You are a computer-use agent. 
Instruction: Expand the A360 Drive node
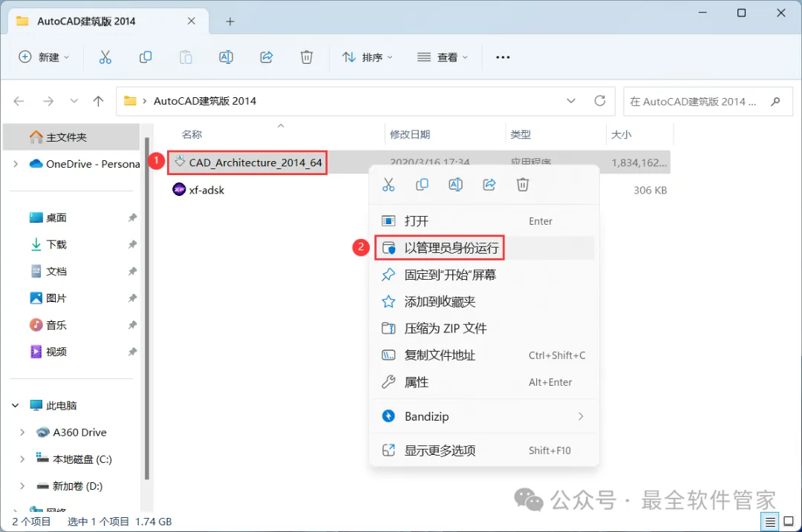(x=22, y=433)
